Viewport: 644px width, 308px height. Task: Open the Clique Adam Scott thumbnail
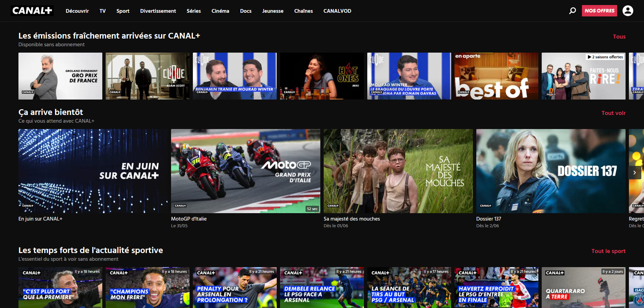[148, 76]
